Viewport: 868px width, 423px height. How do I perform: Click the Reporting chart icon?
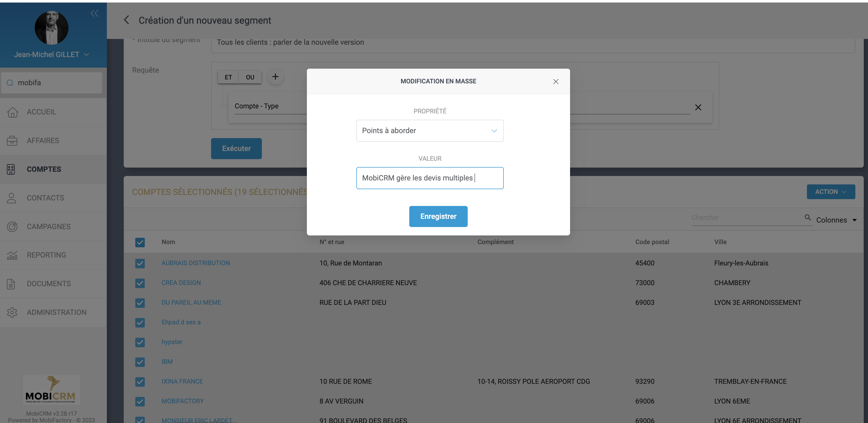(x=12, y=255)
